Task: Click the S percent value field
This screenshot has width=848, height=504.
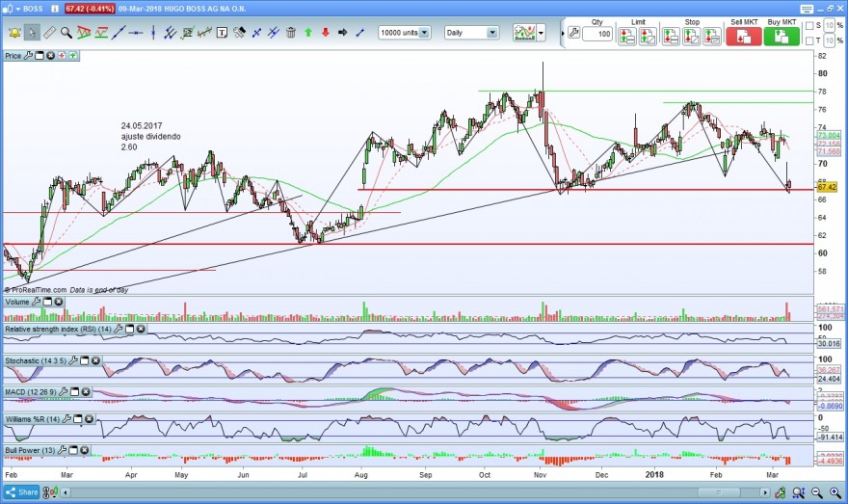Action: pyautogui.click(x=830, y=26)
